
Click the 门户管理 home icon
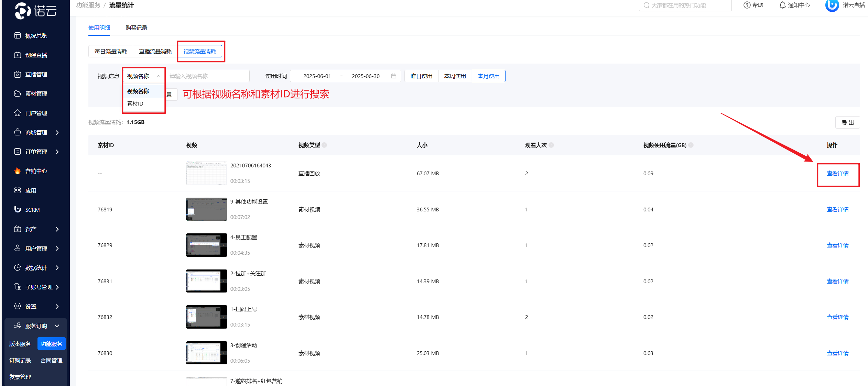coord(18,113)
